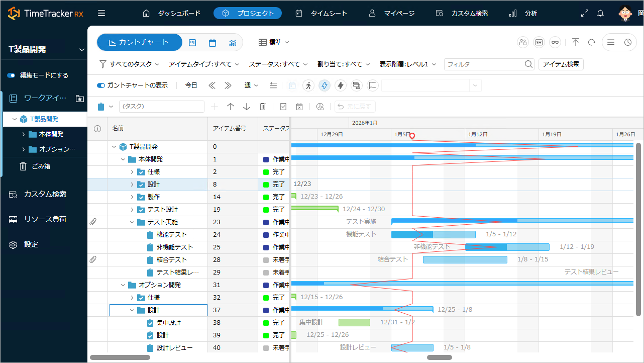Open the ステータス:すべて filter dropdown
This screenshot has height=363, width=644.
pyautogui.click(x=278, y=64)
